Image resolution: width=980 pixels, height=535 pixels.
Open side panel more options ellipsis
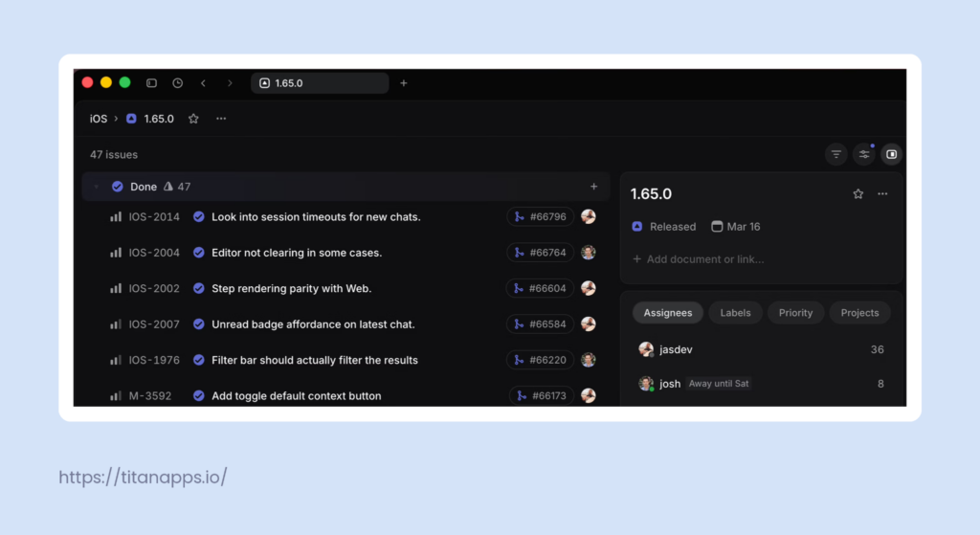882,193
